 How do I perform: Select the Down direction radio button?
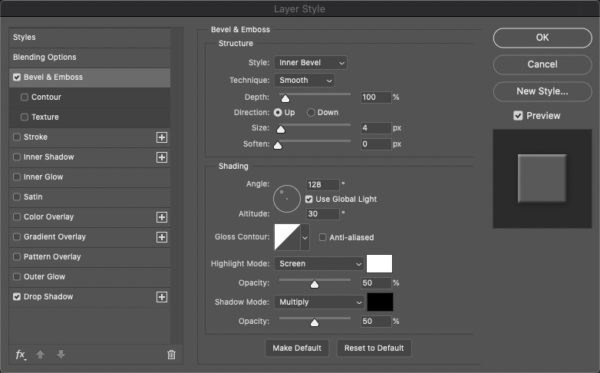click(x=311, y=112)
